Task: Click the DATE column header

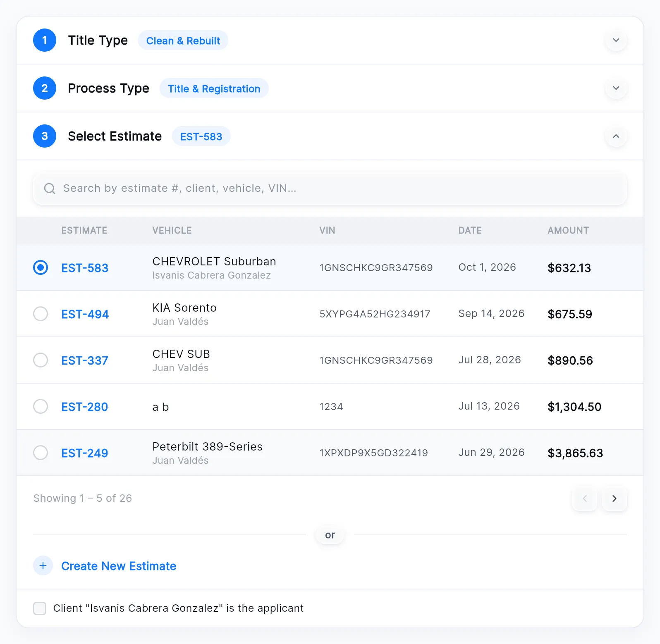Action: [x=470, y=230]
